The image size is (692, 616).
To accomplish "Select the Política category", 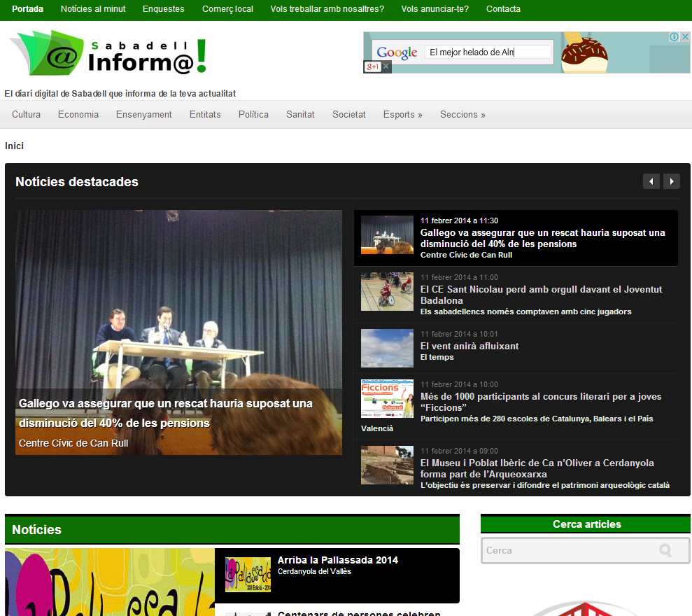I will click(253, 114).
